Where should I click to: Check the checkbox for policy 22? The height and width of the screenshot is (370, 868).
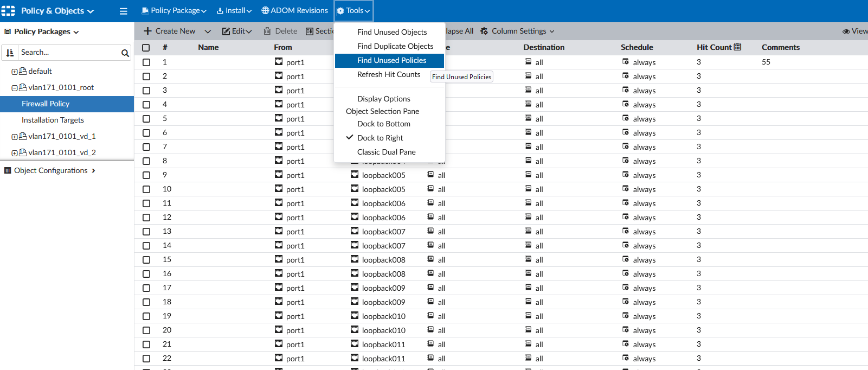tap(146, 359)
